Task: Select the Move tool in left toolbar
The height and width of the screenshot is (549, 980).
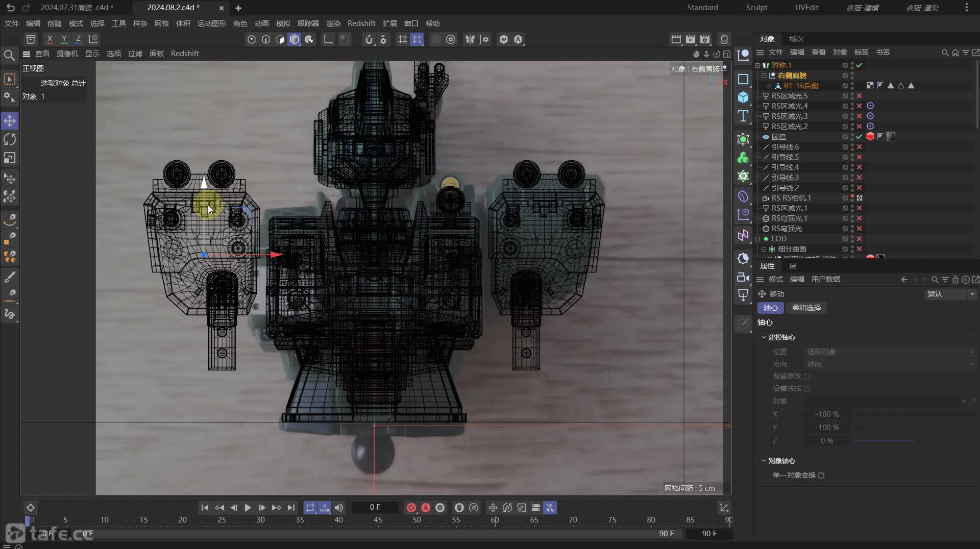Action: (x=10, y=121)
